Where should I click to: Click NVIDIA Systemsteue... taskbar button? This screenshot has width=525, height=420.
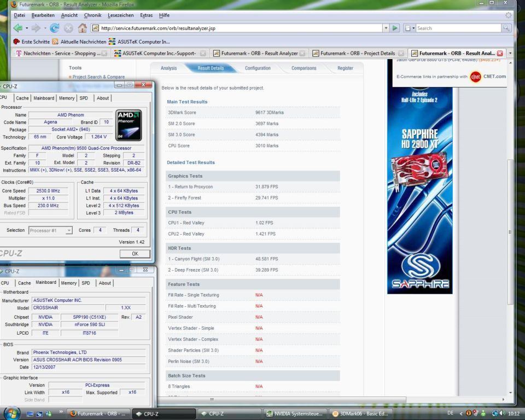(x=295, y=413)
